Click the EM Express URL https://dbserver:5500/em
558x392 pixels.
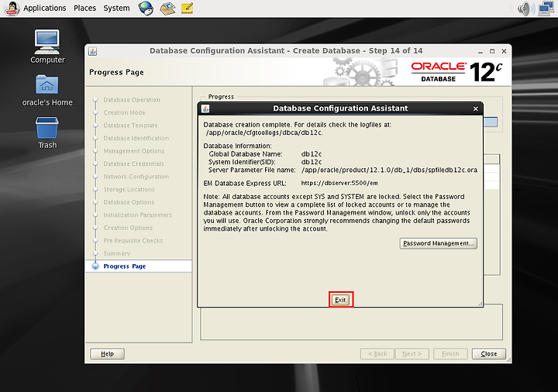click(x=339, y=183)
